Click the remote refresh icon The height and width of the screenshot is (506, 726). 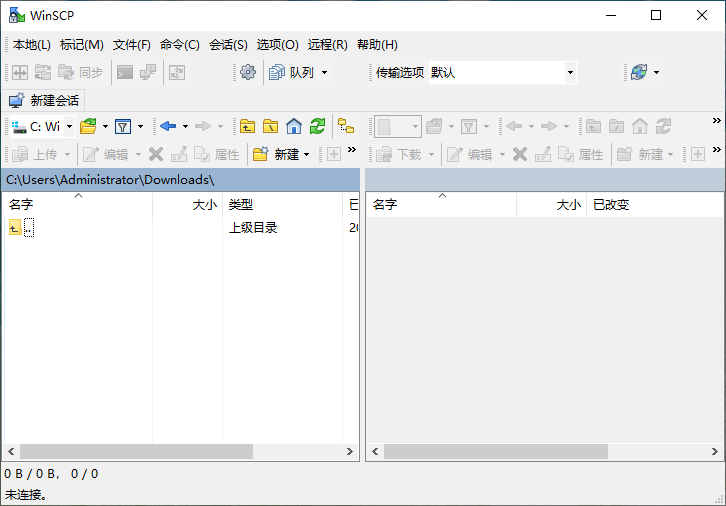click(663, 126)
